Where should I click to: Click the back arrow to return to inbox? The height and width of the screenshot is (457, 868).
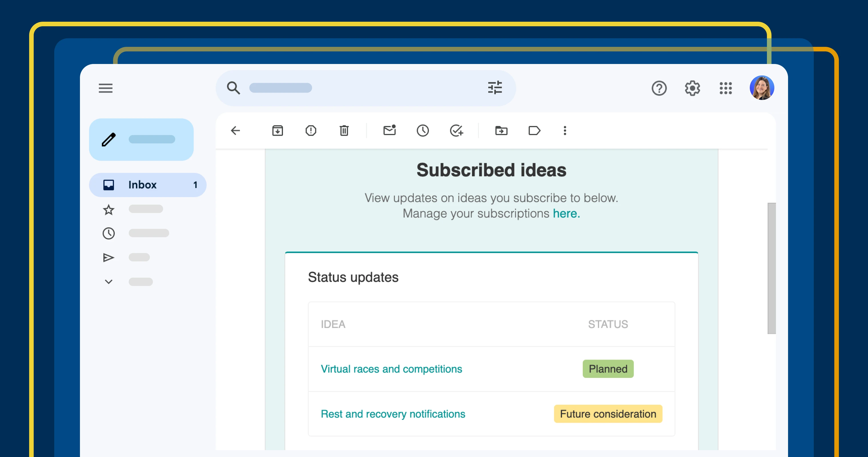pyautogui.click(x=236, y=131)
